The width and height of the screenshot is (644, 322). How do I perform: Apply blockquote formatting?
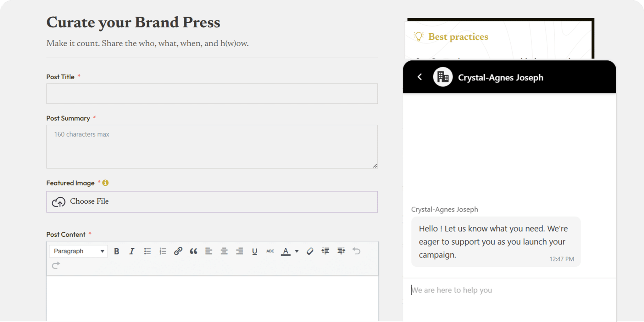tap(193, 251)
